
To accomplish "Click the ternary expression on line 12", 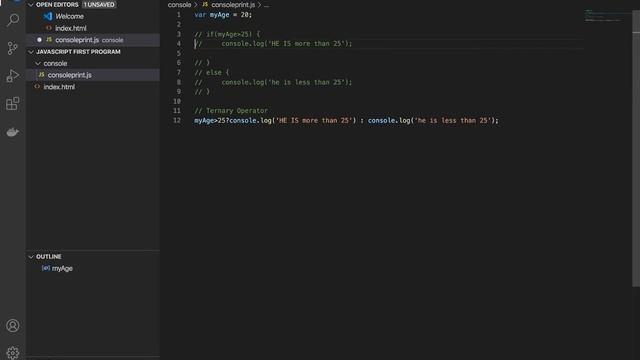I will 346,120.
